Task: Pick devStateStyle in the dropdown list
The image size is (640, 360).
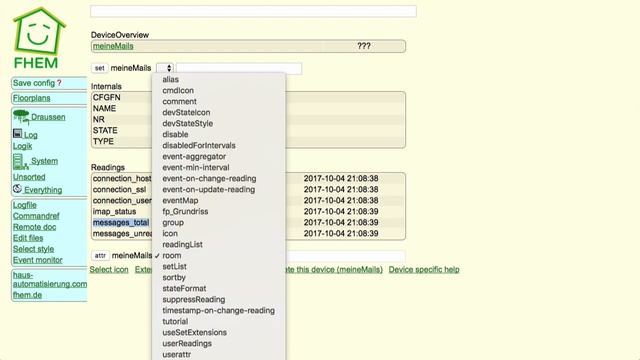Action: point(187,124)
